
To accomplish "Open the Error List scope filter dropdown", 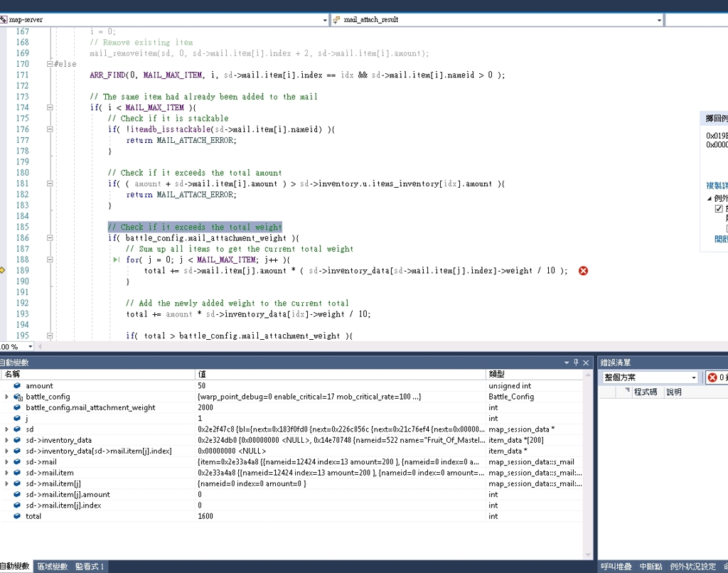I will pos(694,377).
